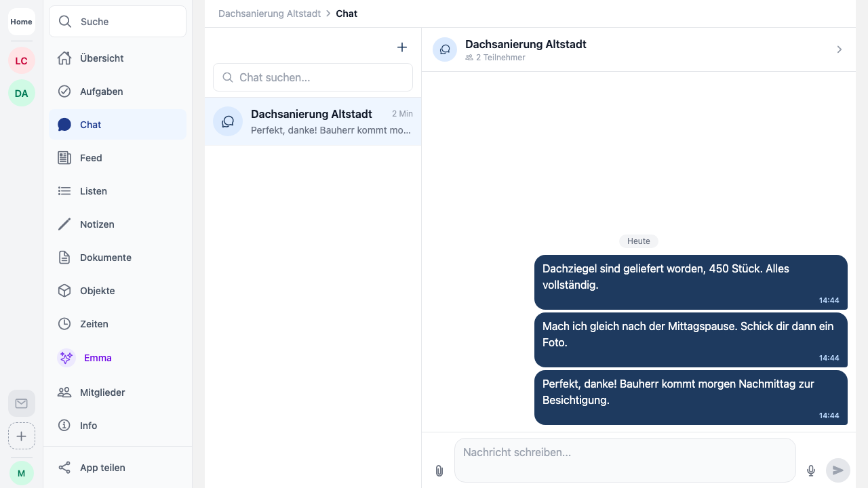Click the Objekte cube icon
Viewport: 868px width, 488px height.
(64, 291)
